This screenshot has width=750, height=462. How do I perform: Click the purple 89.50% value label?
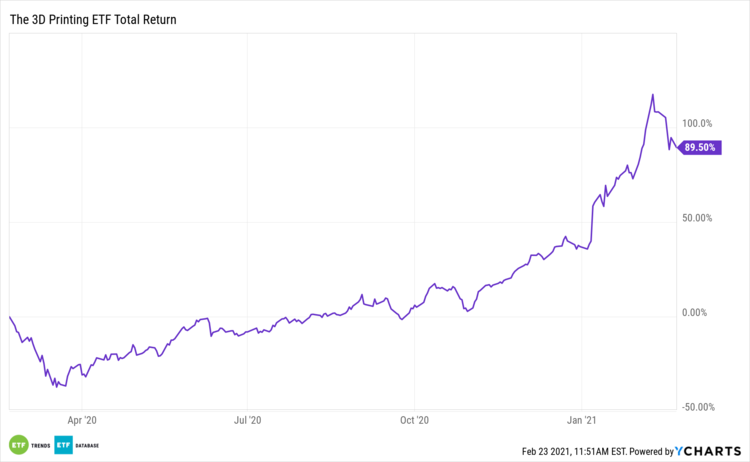pyautogui.click(x=697, y=148)
